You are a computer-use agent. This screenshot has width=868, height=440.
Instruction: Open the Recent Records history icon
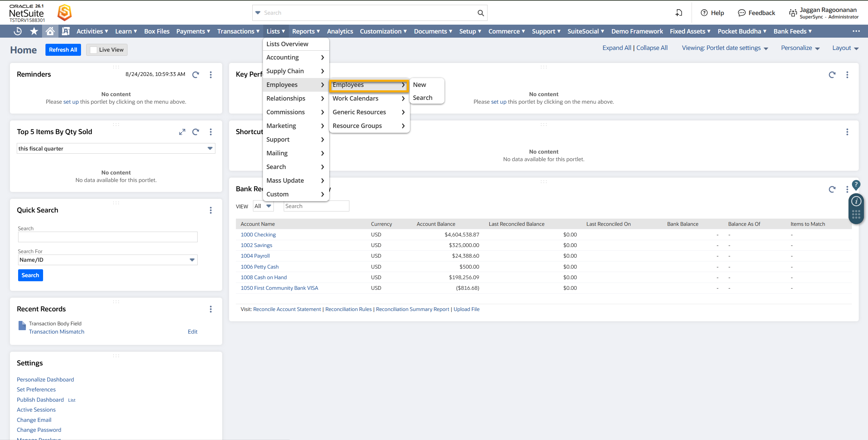[17, 31]
